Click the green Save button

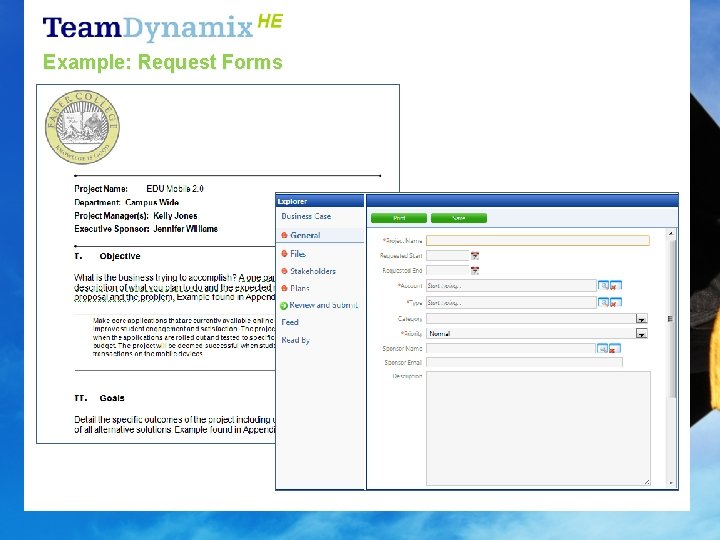[459, 218]
